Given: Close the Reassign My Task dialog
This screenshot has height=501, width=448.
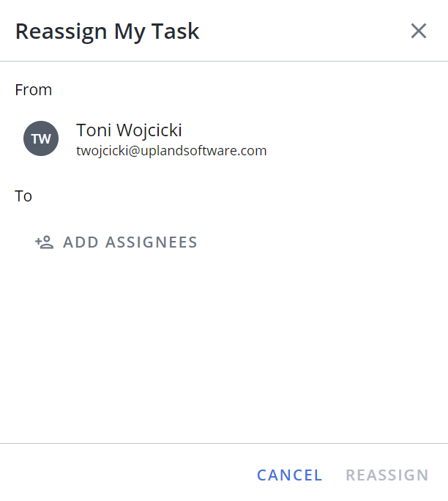Looking at the screenshot, I should (x=418, y=31).
